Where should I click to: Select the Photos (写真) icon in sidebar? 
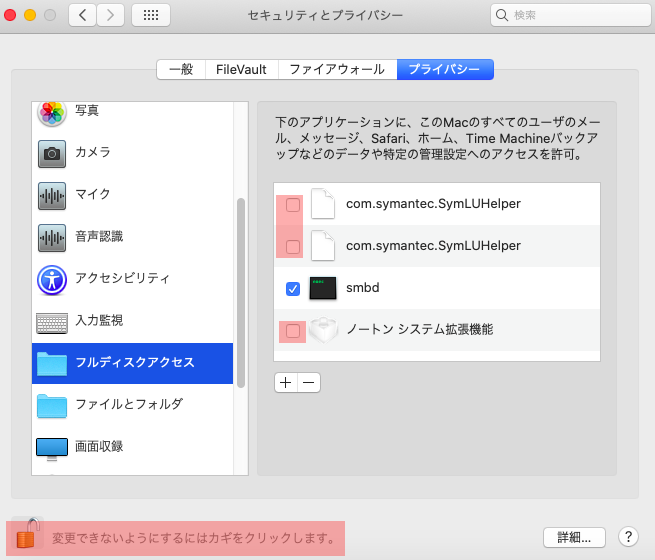pos(52,112)
